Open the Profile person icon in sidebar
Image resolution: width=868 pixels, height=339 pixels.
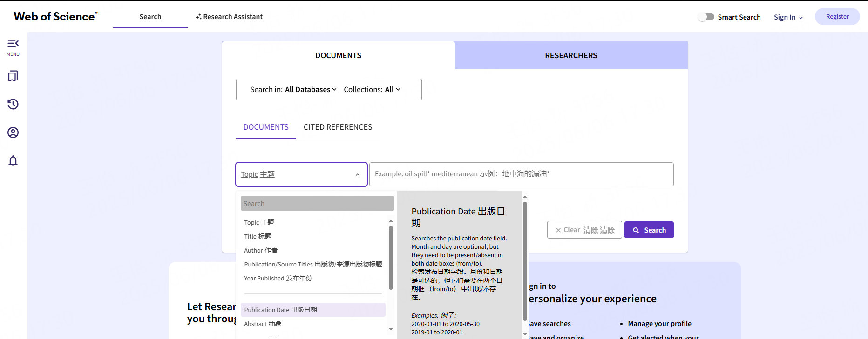[x=13, y=133]
